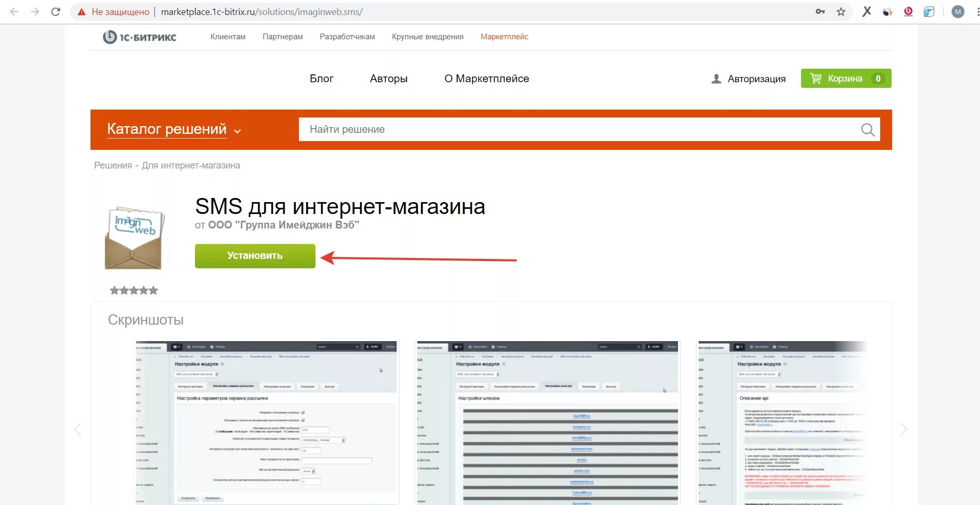The width and height of the screenshot is (980, 505).
Task: Click the browser address bar URL
Action: point(262,11)
